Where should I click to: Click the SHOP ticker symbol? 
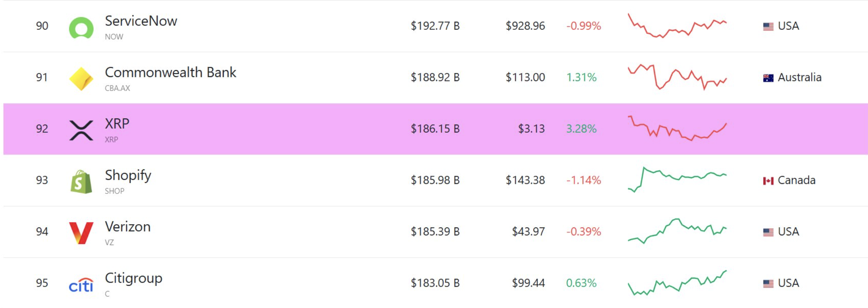114,191
